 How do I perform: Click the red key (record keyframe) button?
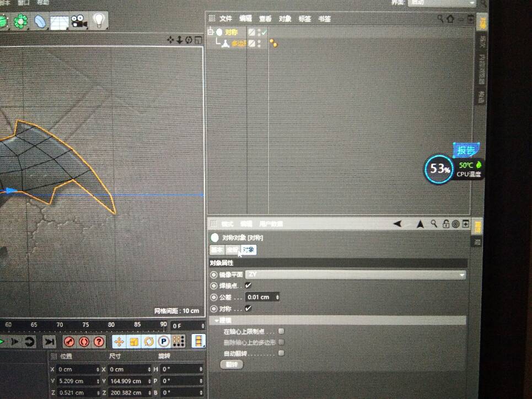69,341
